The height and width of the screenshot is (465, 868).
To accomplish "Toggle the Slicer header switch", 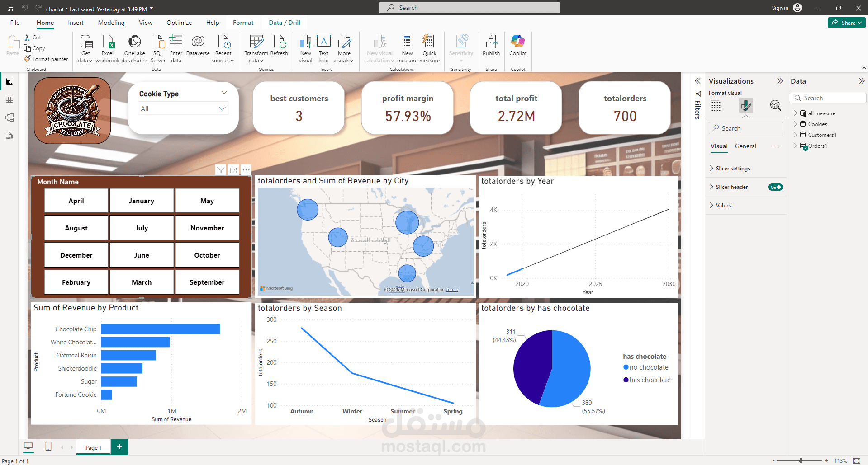I will click(775, 187).
